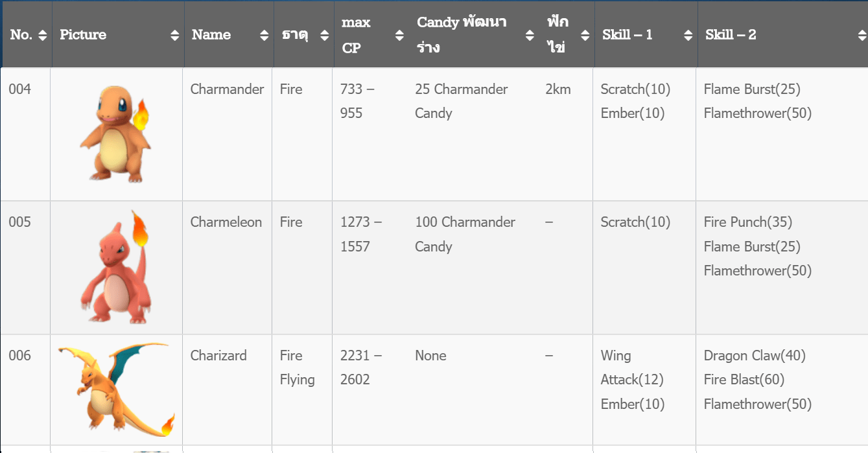
Task: Click sort arrows beside ธาตุ header
Action: [x=325, y=35]
